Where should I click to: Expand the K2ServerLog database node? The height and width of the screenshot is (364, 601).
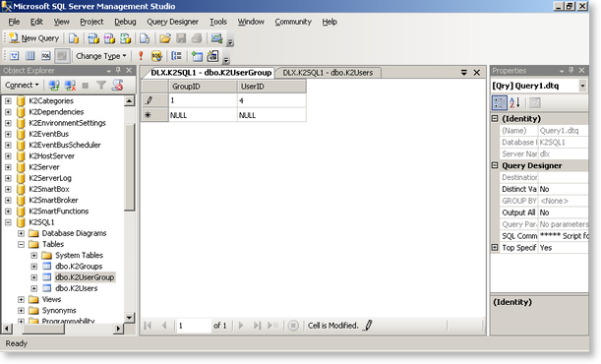point(8,178)
